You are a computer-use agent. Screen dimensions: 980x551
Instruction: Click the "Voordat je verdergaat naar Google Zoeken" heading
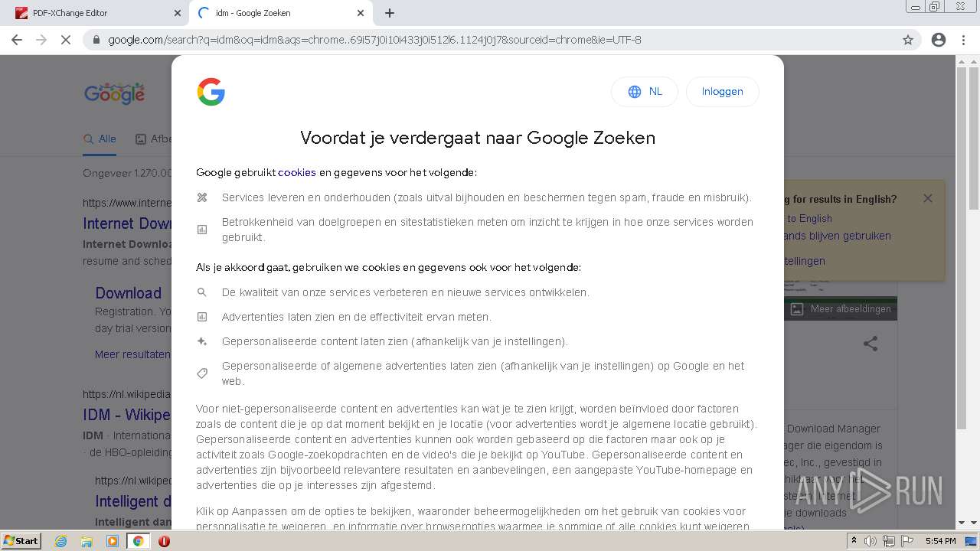pyautogui.click(x=478, y=138)
